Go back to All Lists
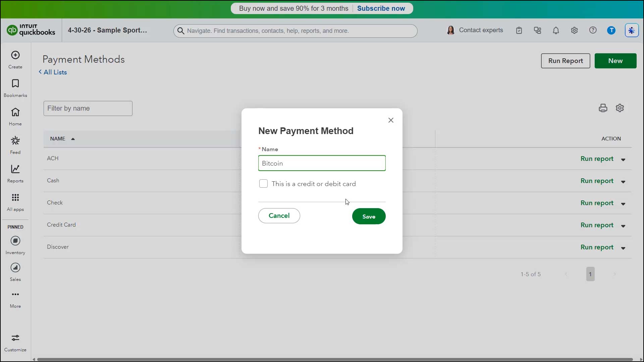Viewport: 644px width, 362px height. (x=53, y=72)
